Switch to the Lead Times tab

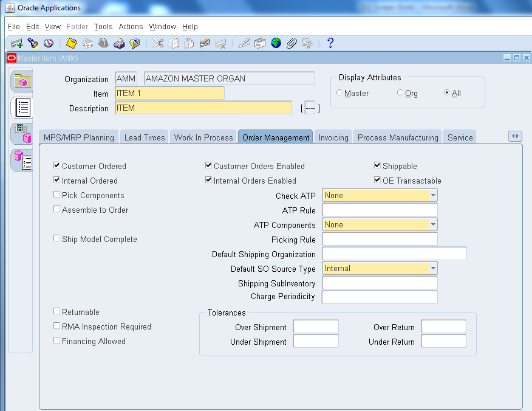(x=145, y=137)
